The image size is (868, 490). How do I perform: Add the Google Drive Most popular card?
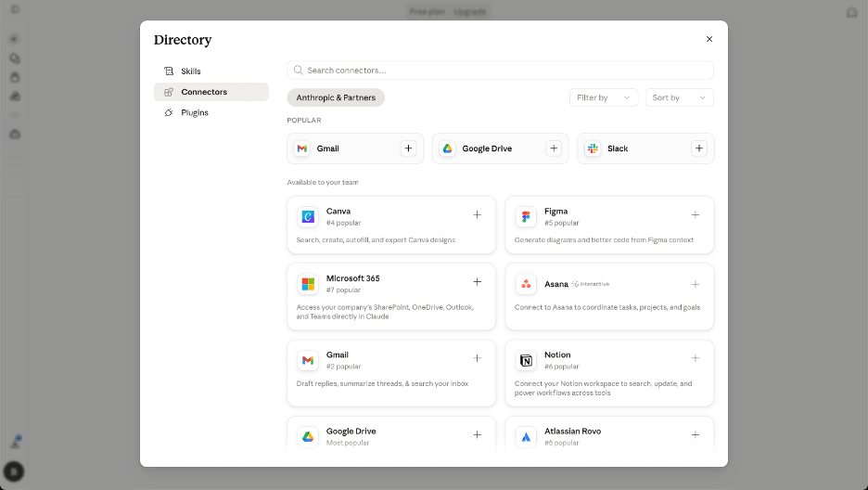point(478,434)
